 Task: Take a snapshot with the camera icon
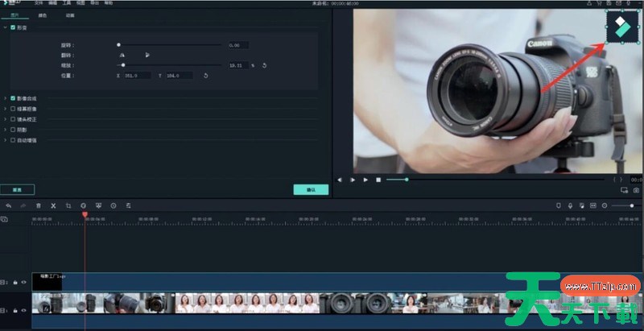636,191
